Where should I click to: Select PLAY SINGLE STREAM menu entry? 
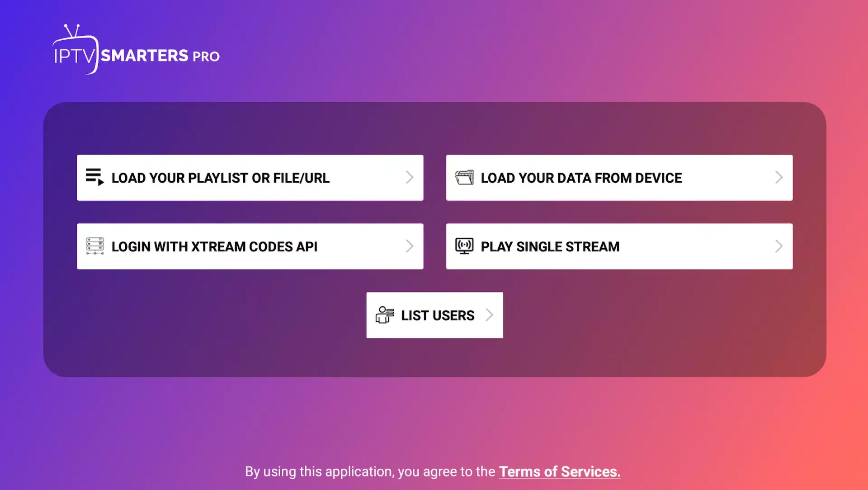pyautogui.click(x=619, y=246)
